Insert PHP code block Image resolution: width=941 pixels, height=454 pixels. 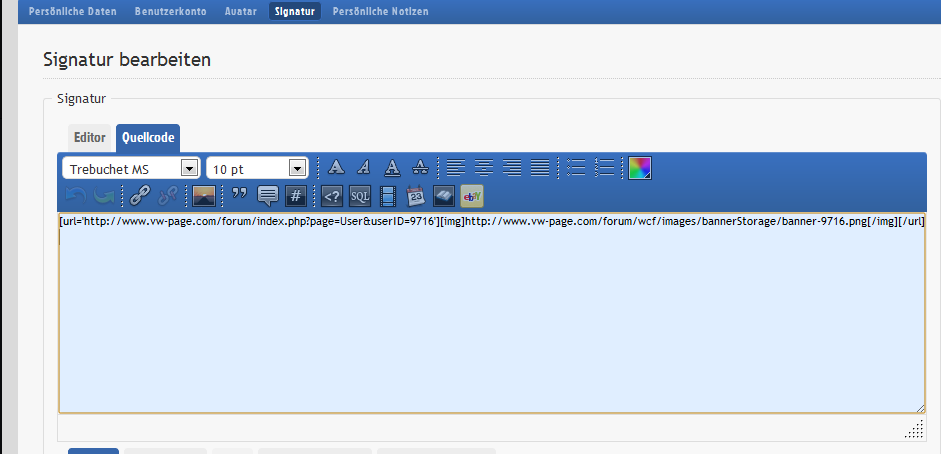(x=332, y=195)
